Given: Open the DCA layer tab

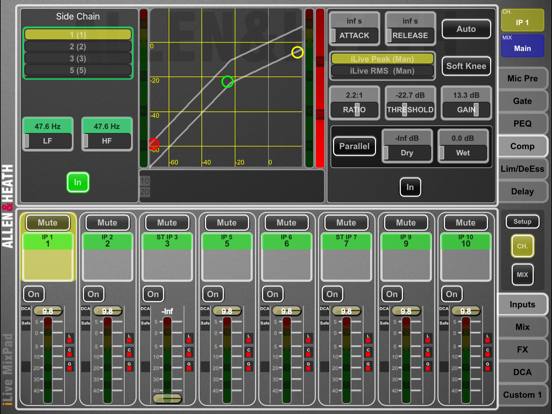Looking at the screenshot, I should (x=522, y=372).
